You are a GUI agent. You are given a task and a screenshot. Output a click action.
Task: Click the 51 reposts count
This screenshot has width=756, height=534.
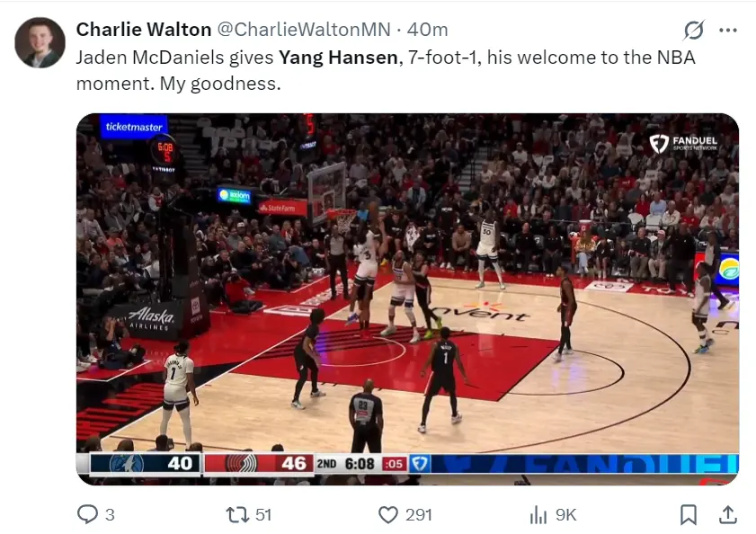point(262,515)
